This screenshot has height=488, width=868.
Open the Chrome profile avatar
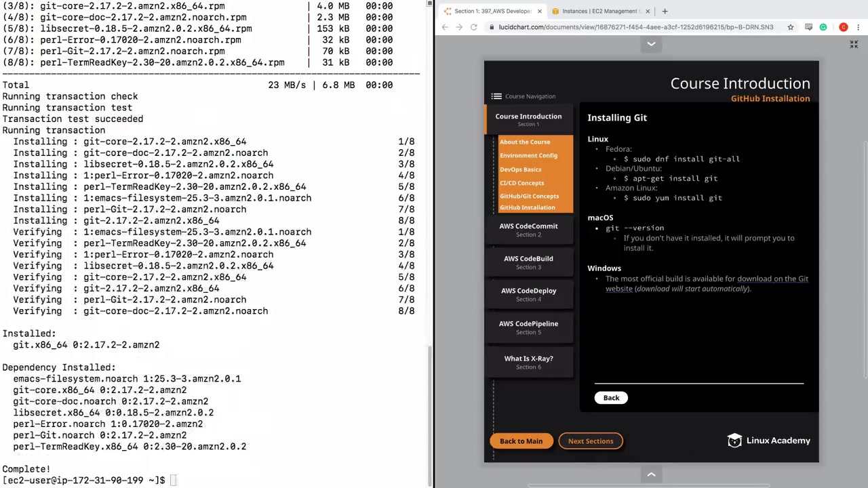[844, 27]
